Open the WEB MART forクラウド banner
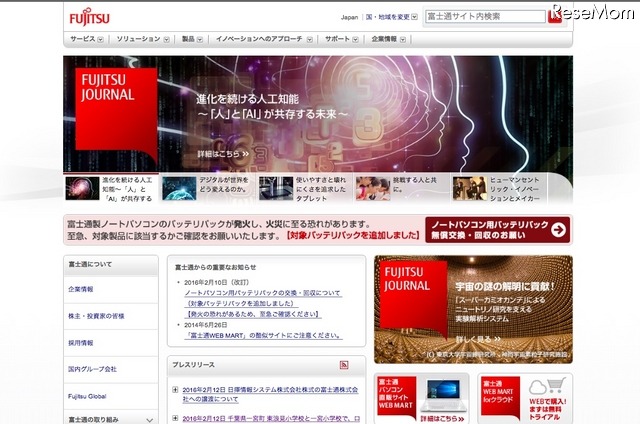 point(525,399)
